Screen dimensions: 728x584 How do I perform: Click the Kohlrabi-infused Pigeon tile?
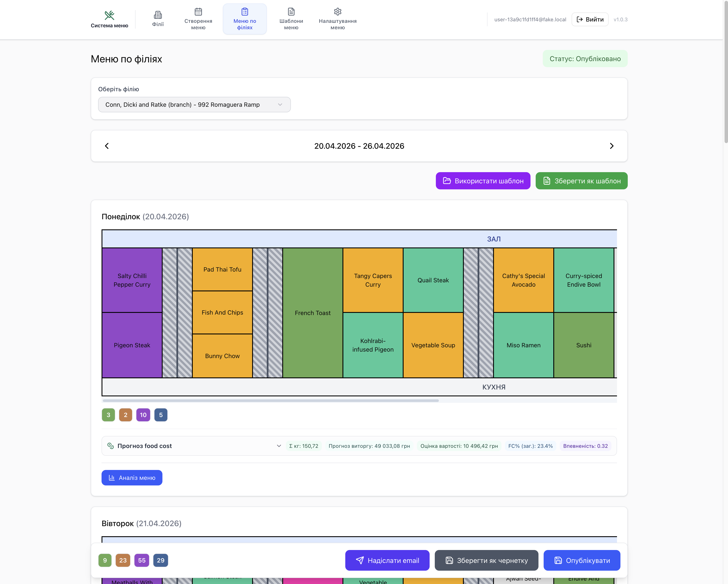click(x=373, y=345)
